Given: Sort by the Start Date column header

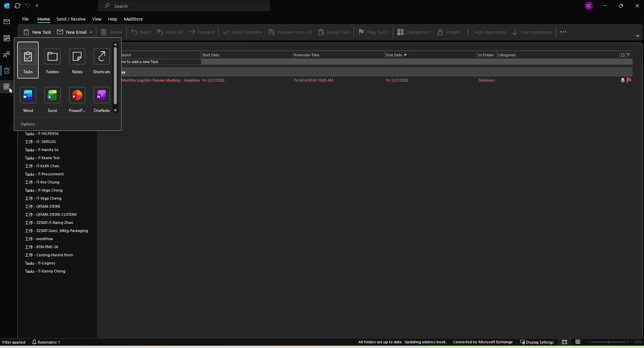Looking at the screenshot, I should (x=247, y=55).
